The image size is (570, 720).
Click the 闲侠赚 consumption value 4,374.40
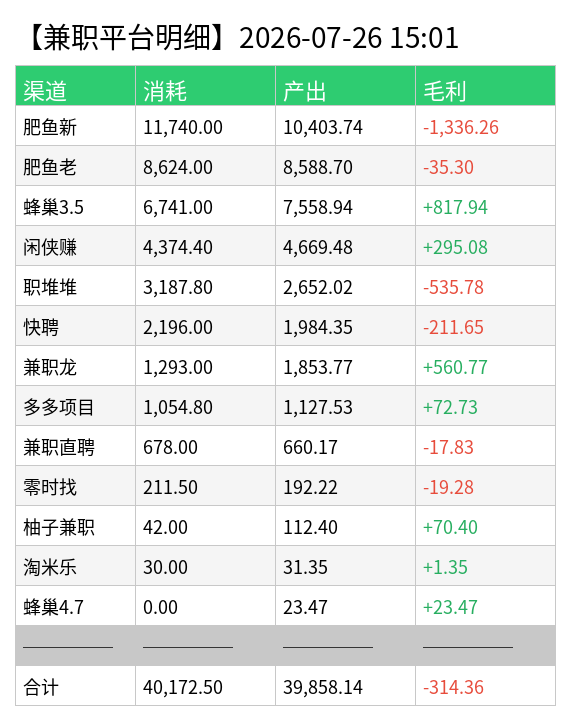178,247
